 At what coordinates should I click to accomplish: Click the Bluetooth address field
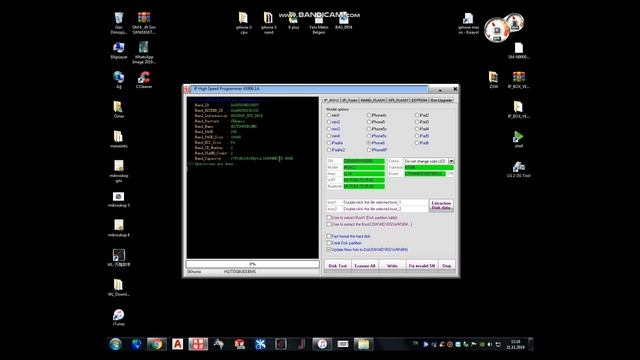[364, 187]
